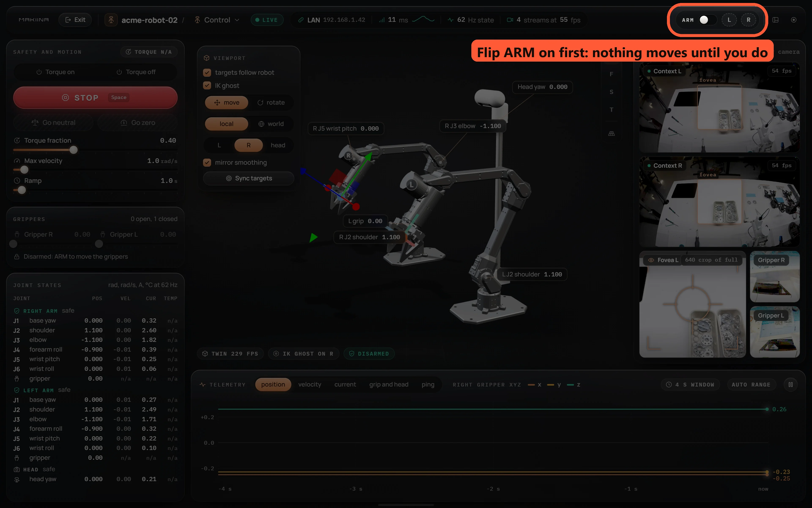Select the L arm button in the header
This screenshot has width=812, height=508.
pos(729,20)
